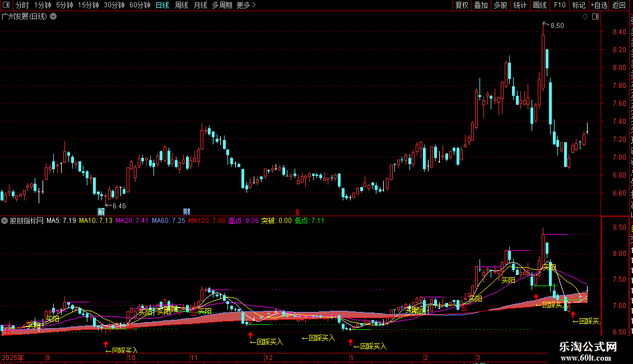Click the MA10: 7.13 indicator value

pyautogui.click(x=96, y=221)
